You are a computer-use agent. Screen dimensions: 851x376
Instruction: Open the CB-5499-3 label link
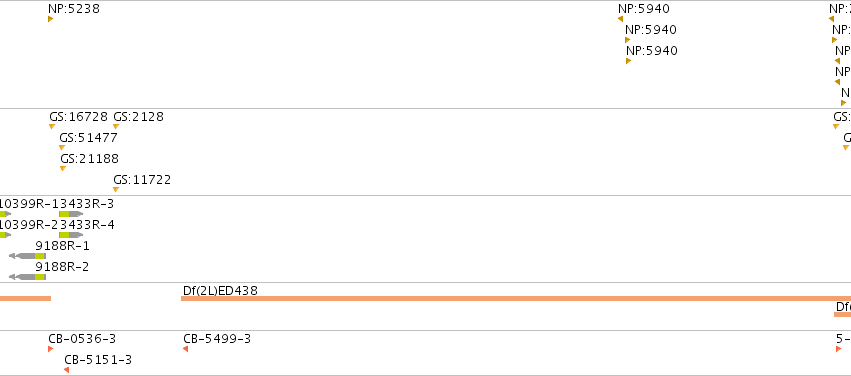[217, 339]
